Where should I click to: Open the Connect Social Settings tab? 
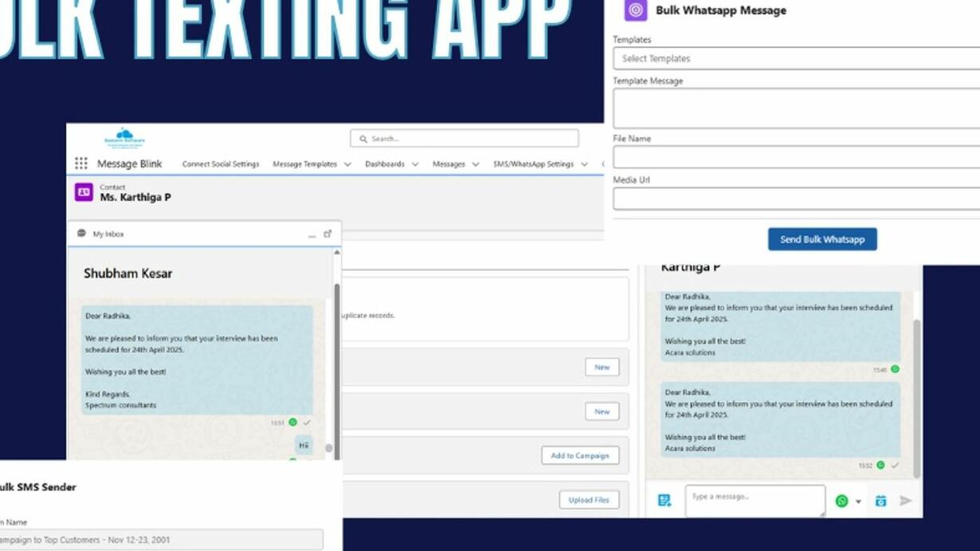tap(221, 164)
